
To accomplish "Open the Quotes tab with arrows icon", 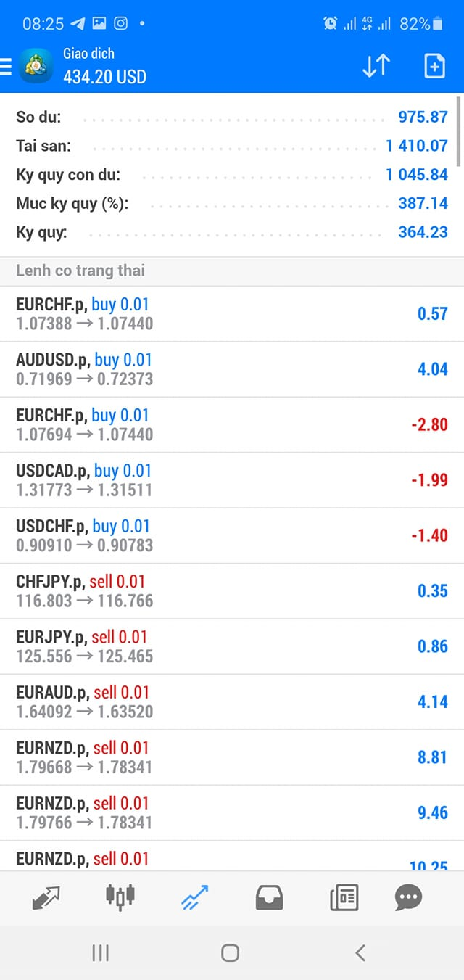I will pos(46,898).
